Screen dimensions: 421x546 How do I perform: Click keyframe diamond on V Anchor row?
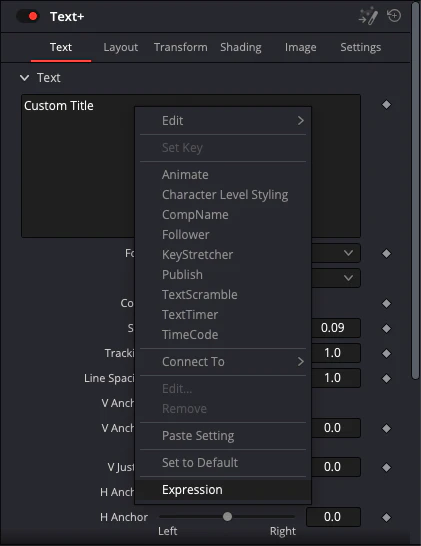pos(386,428)
